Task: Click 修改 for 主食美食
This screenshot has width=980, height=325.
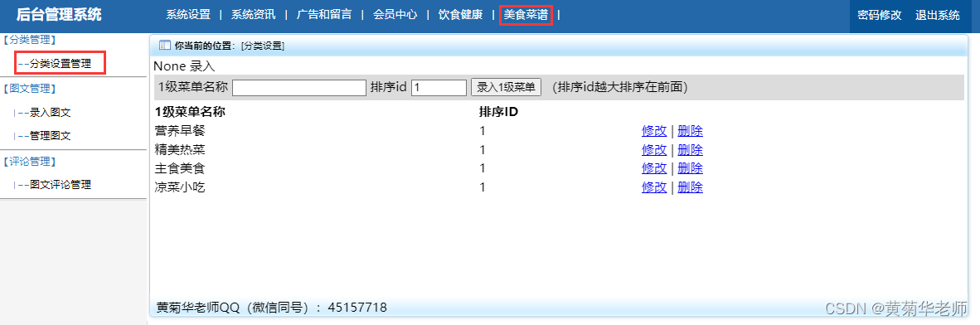Action: [x=654, y=168]
